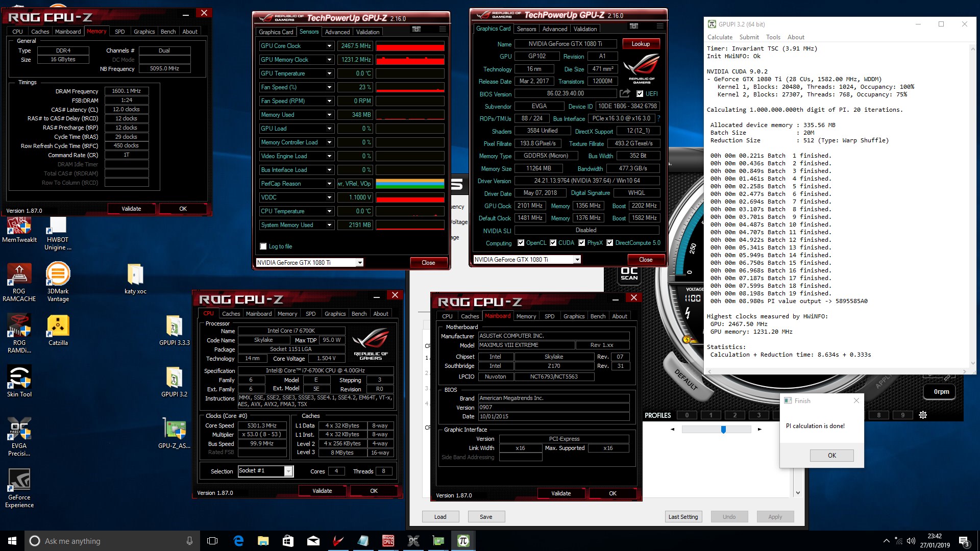This screenshot has width=980, height=551.
Task: Launch GeForce Experience desktop icon
Action: click(x=19, y=488)
